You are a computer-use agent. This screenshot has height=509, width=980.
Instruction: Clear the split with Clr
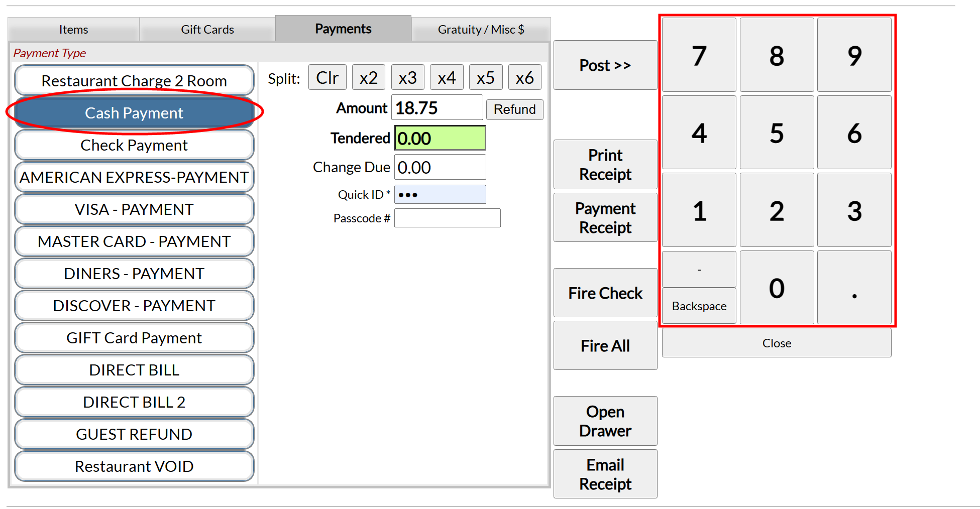(x=328, y=77)
